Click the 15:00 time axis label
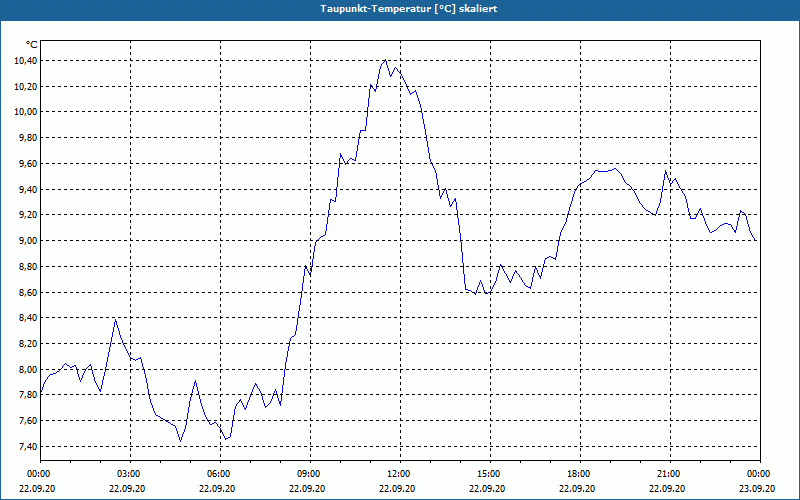The image size is (800, 500). tap(490, 474)
